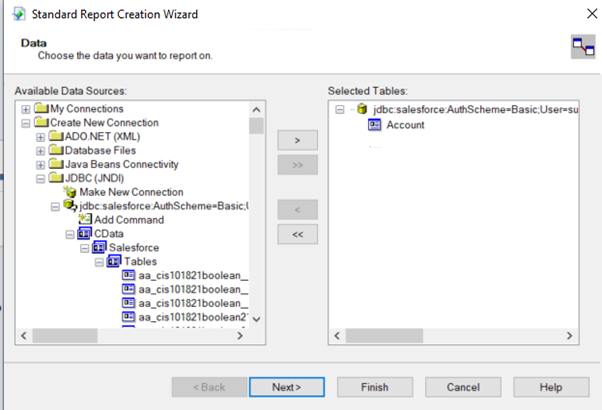
Task: Click the CData catalog icon
Action: [x=85, y=234]
